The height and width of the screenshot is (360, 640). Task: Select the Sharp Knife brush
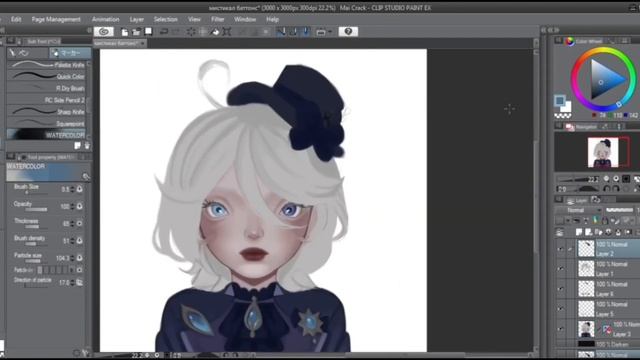click(x=47, y=112)
